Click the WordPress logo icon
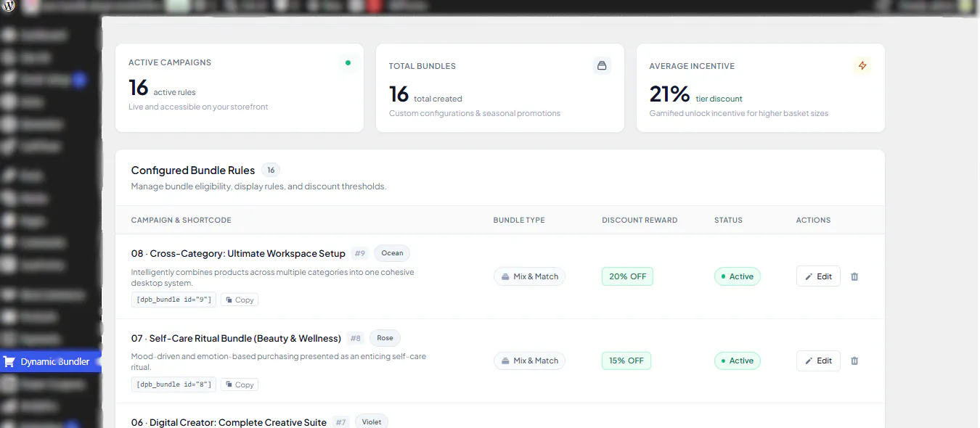Image resolution: width=980 pixels, height=428 pixels. (9, 7)
